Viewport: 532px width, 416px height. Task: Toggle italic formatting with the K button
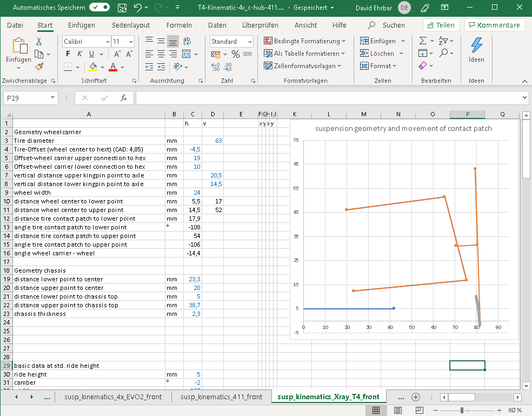(x=79, y=54)
